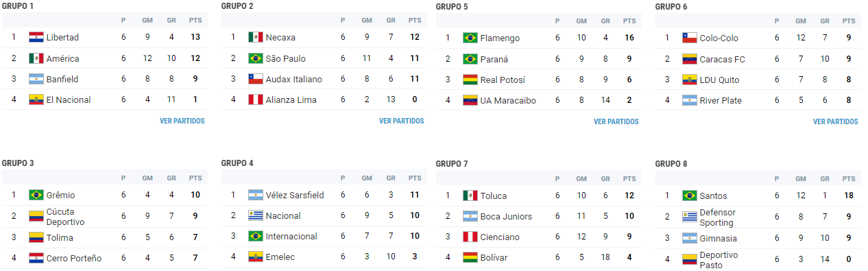Click the PTS column header in Grupo 4
Image resolution: width=868 pixels, height=271 pixels.
[415, 178]
